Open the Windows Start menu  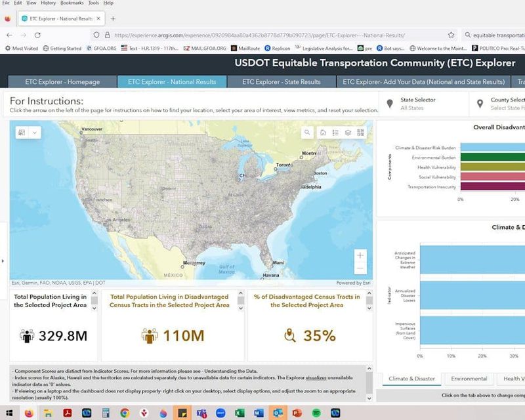[9, 413]
